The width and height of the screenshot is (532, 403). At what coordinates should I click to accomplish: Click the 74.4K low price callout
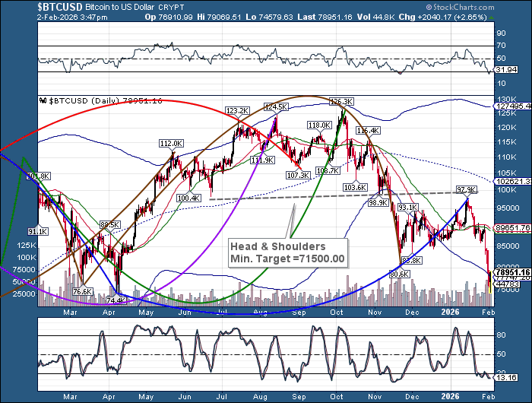[x=116, y=300]
